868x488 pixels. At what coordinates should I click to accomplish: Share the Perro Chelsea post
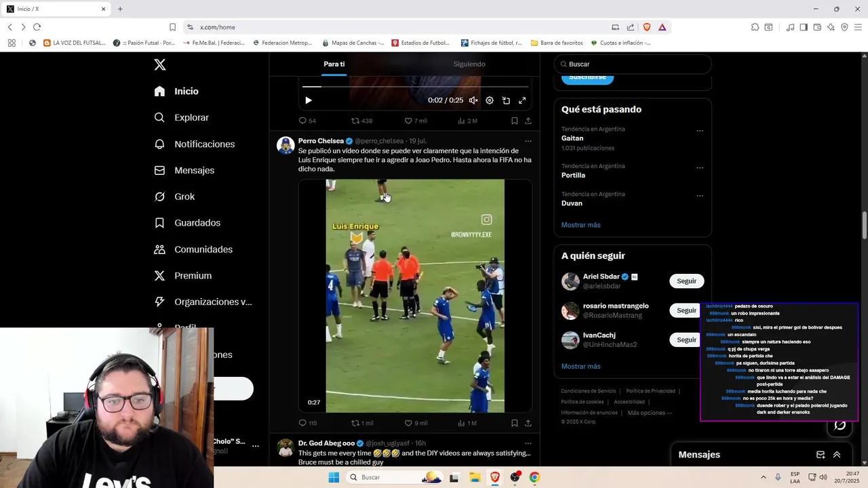[x=528, y=423]
